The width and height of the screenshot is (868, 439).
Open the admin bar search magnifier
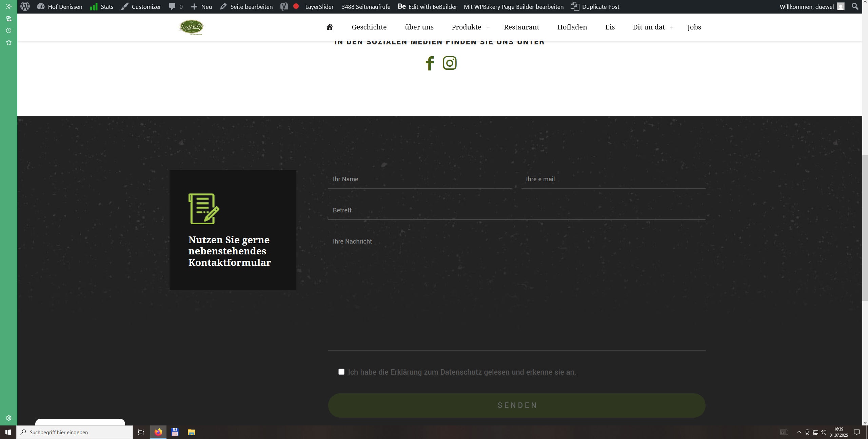[x=855, y=6]
